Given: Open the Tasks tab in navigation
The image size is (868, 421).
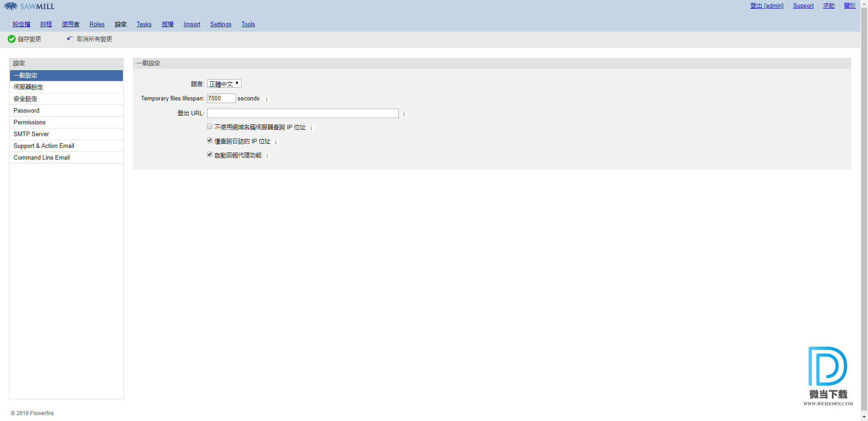Looking at the screenshot, I should 144,24.
